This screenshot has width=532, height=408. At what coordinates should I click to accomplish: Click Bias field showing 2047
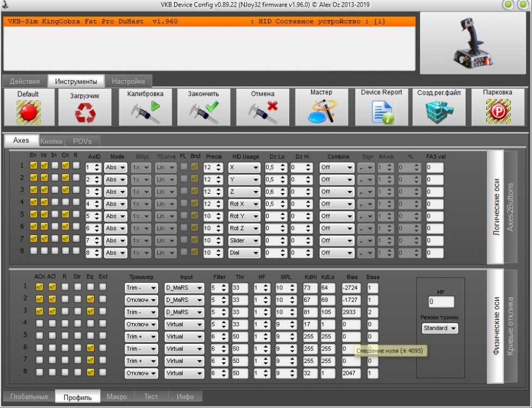coord(351,373)
